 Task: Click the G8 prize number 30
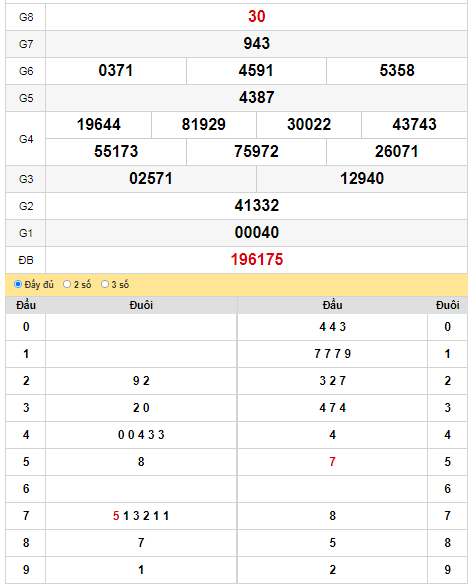(x=257, y=16)
